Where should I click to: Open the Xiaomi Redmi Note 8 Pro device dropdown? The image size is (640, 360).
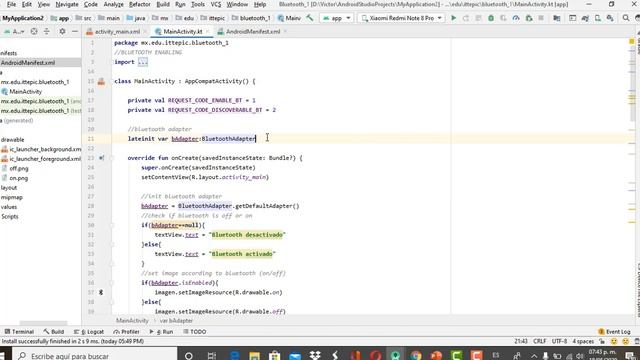tap(401, 18)
